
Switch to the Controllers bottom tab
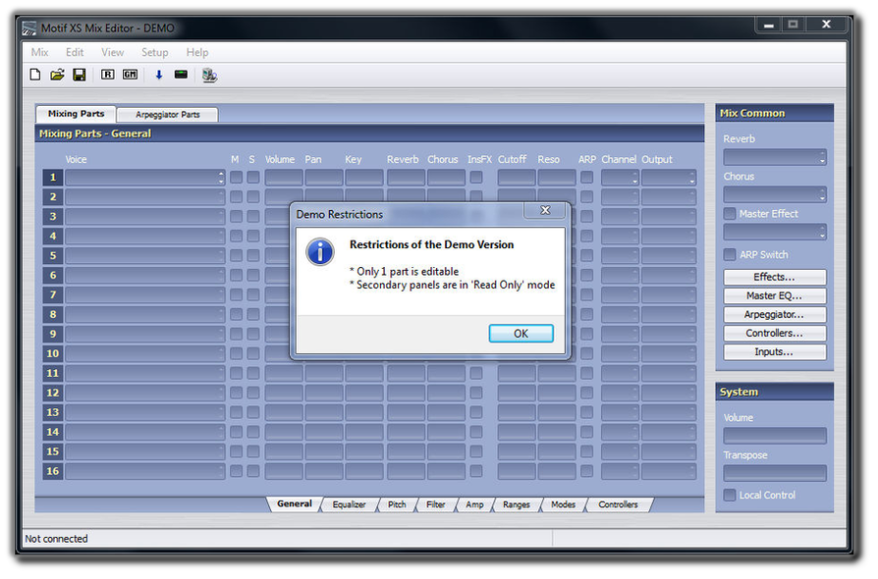[618, 505]
